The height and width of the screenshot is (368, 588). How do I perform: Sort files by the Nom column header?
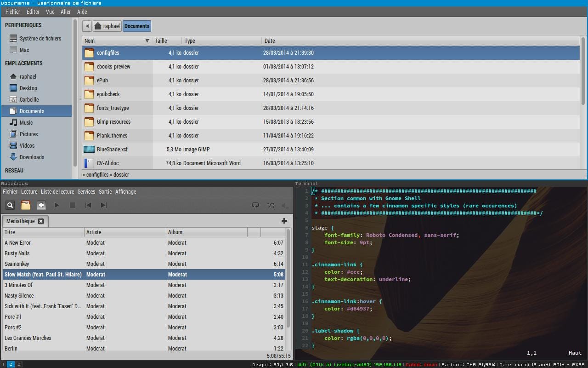click(118, 41)
